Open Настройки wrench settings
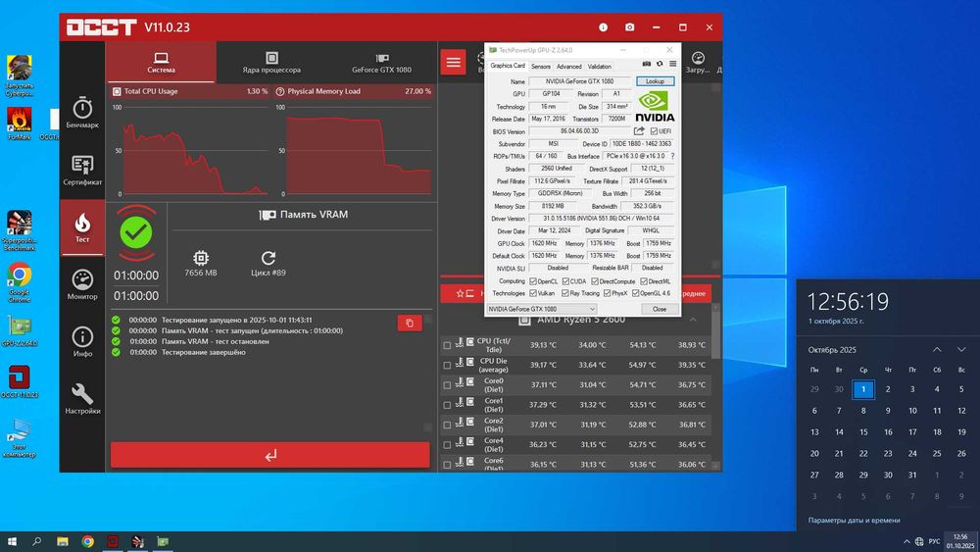980x552 pixels. [x=82, y=399]
